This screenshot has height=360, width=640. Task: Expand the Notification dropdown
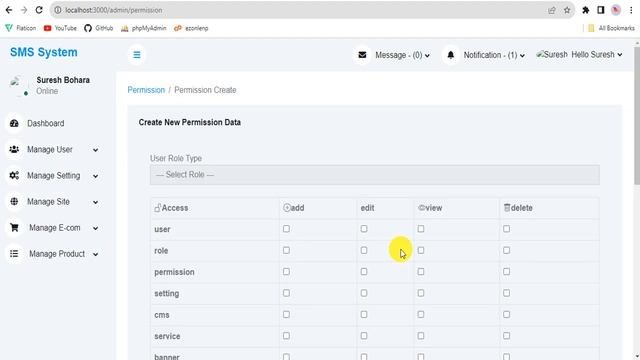(522, 56)
